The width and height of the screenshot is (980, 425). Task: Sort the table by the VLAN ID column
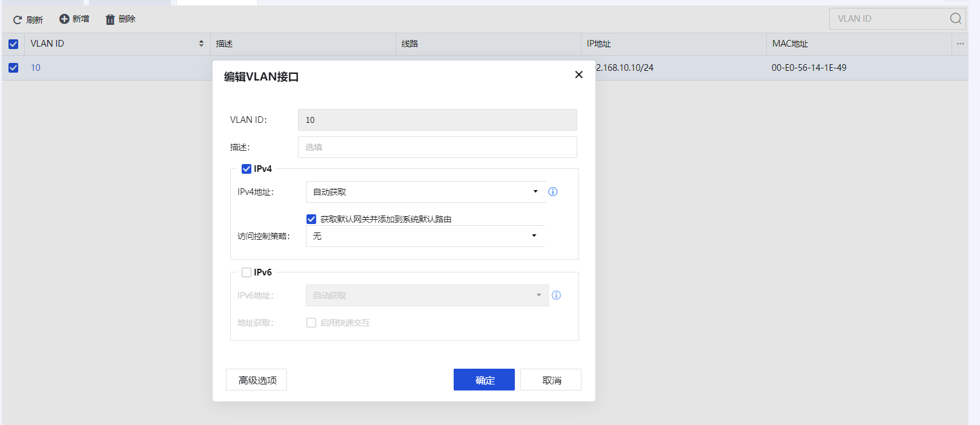(x=201, y=44)
